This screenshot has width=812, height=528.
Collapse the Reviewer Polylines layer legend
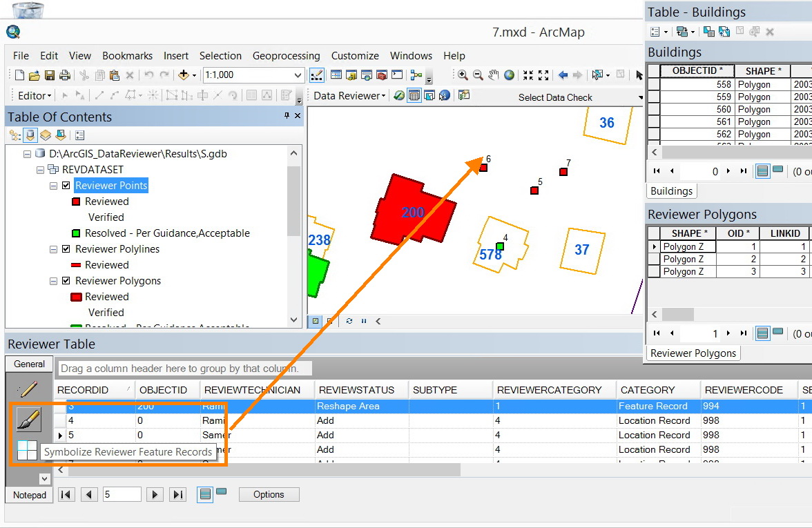click(x=53, y=249)
